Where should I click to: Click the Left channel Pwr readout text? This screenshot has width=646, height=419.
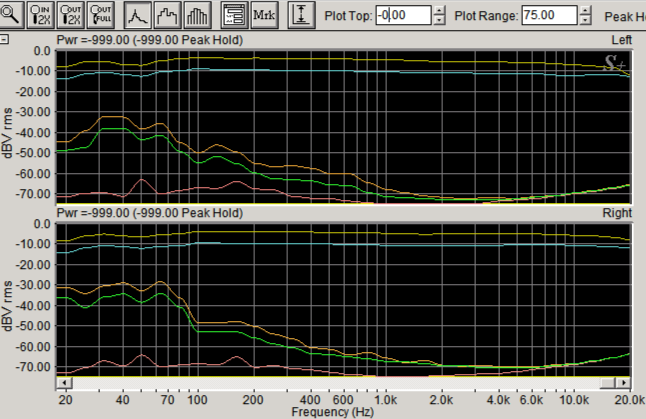click(150, 40)
